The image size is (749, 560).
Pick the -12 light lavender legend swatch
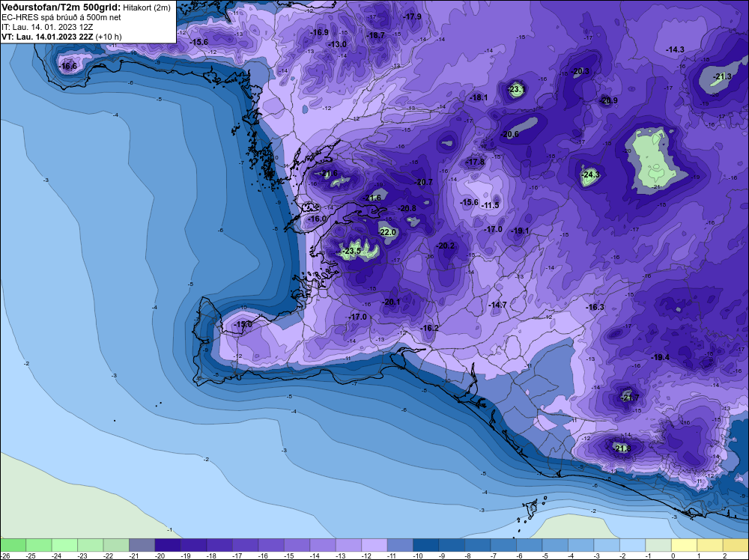374,545
